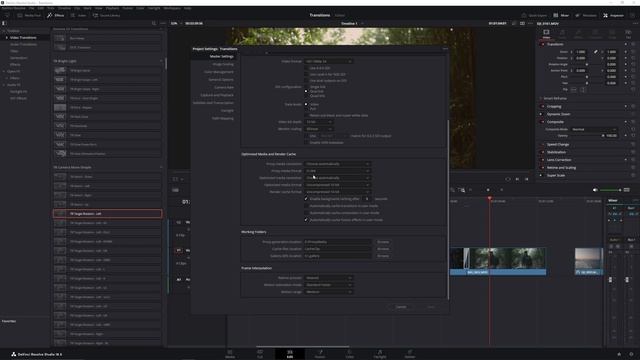Toggle automatically cache Fusion effects checkbox
640x360 pixels.
(x=306, y=220)
